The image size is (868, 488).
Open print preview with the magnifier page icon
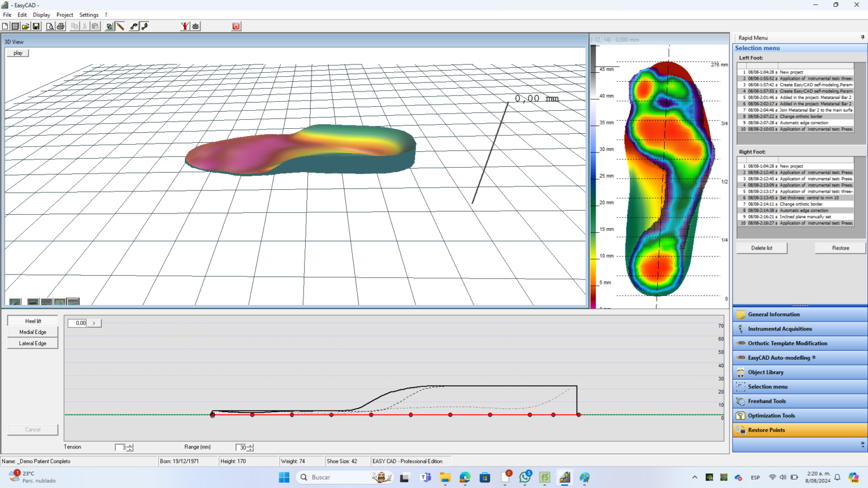50,26
